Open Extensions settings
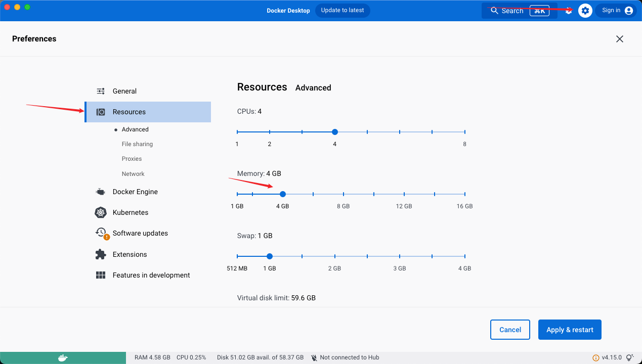 coord(130,254)
